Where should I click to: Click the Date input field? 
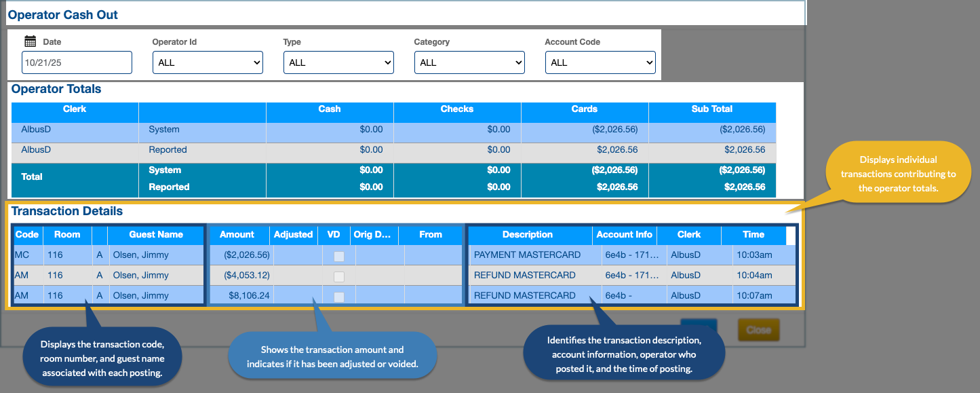(77, 62)
